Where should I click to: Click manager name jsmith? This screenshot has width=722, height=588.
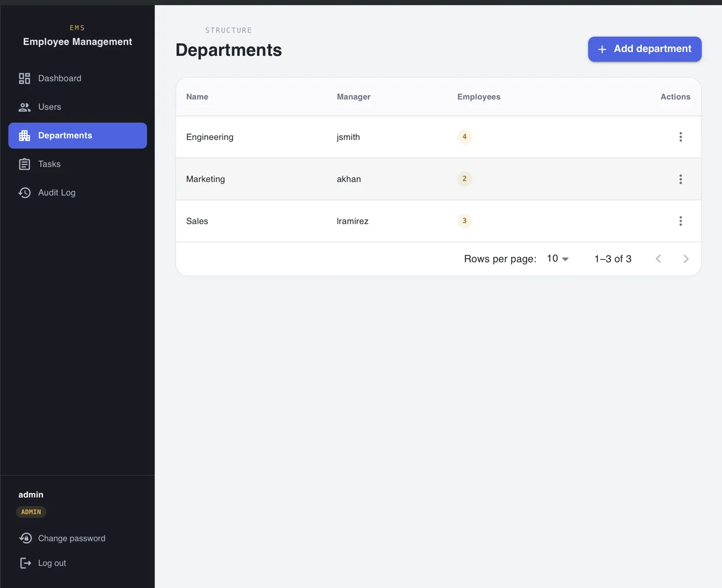[x=349, y=137]
